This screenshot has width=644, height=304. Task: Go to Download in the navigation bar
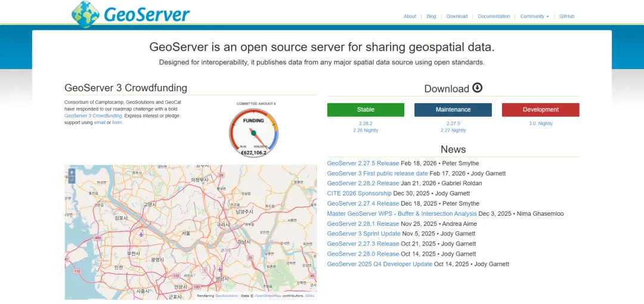(457, 17)
